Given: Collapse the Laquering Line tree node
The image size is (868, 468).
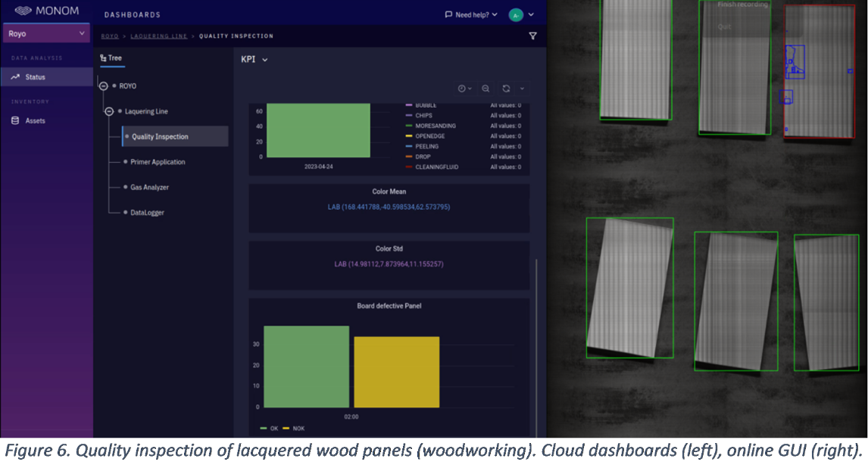Looking at the screenshot, I should click(x=109, y=111).
